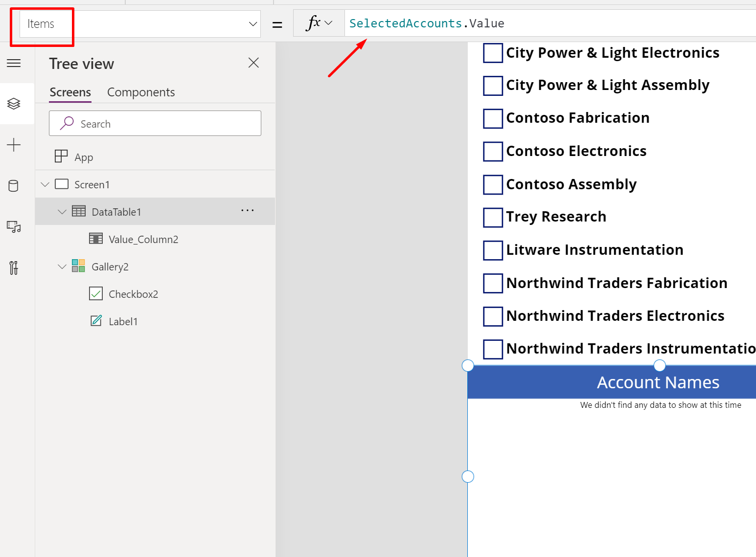Check Northwind Traders Fabrication checkbox
756x557 pixels.
pos(493,283)
